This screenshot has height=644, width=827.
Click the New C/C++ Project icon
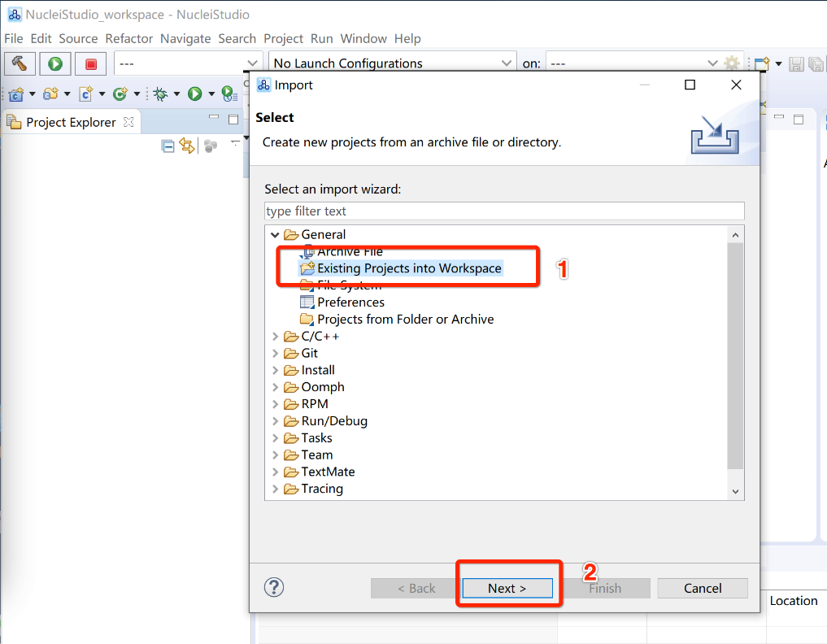(x=16, y=94)
